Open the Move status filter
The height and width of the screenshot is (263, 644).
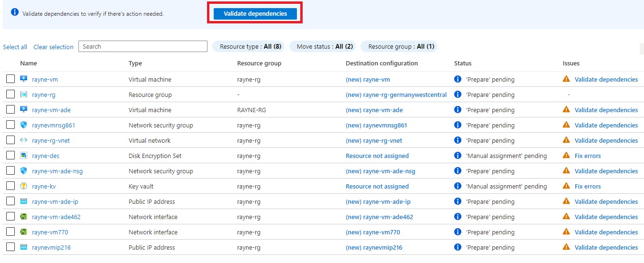tap(325, 46)
